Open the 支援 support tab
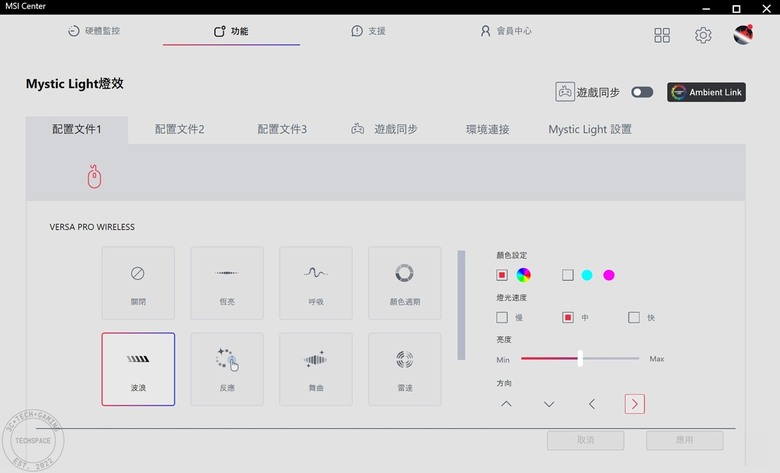The image size is (780, 473). (368, 31)
